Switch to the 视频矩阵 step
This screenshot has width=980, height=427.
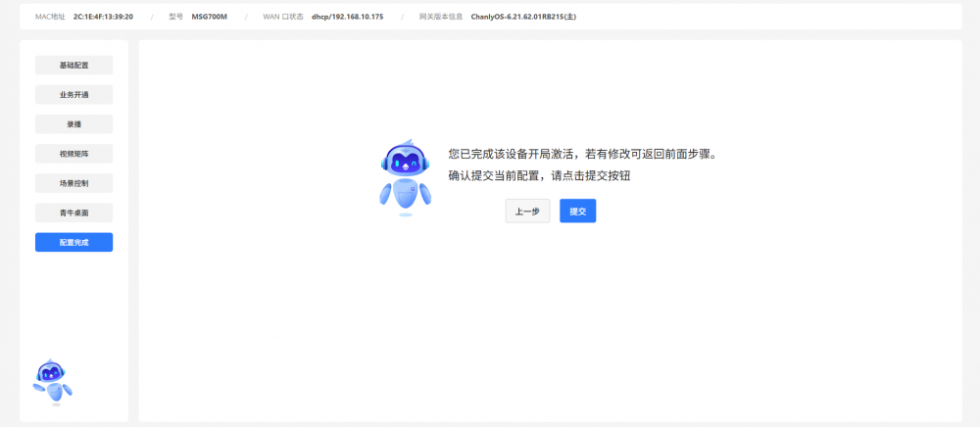(x=73, y=154)
